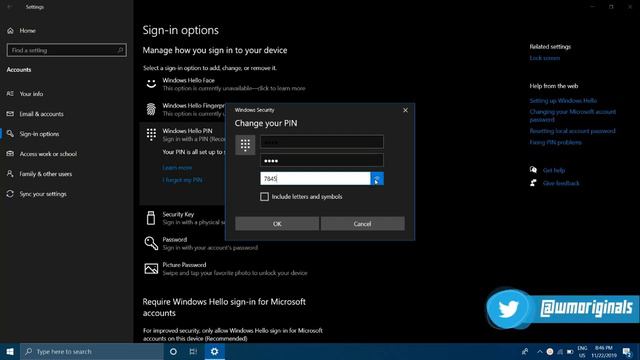Click the battery icon in system tray
Viewport: 640px width, 360px height.
pos(570,351)
